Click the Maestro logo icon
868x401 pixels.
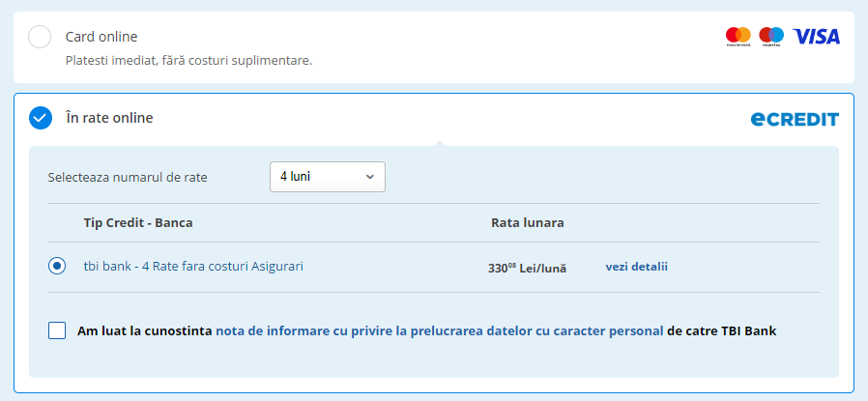pos(771,37)
